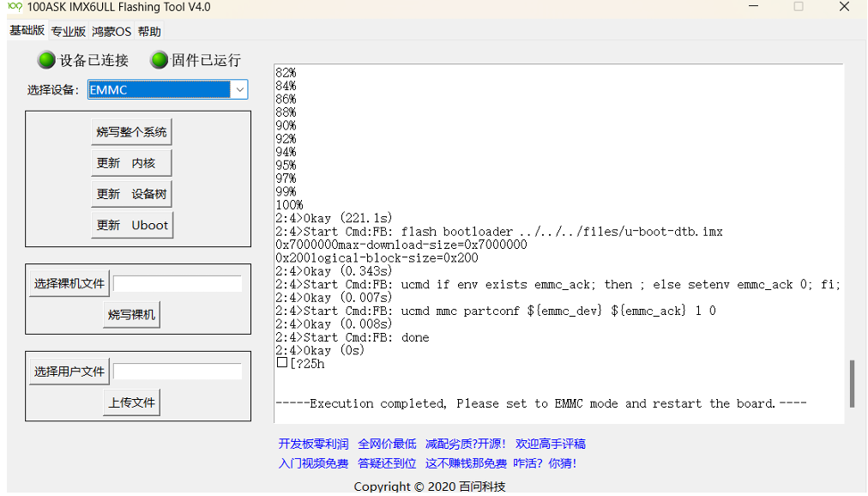
Task: Click the 82% log line
Action: pyautogui.click(x=286, y=73)
